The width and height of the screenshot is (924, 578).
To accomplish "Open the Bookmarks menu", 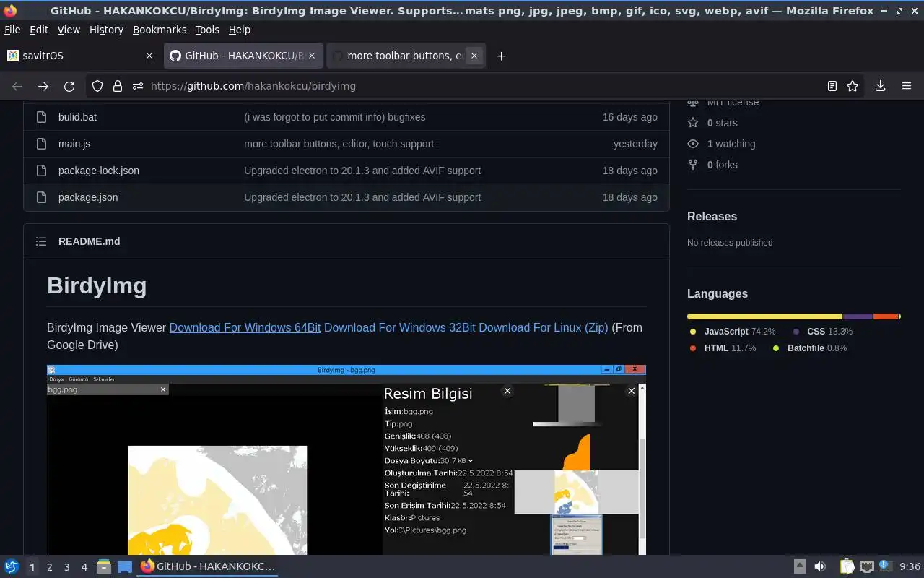I will 160,30.
